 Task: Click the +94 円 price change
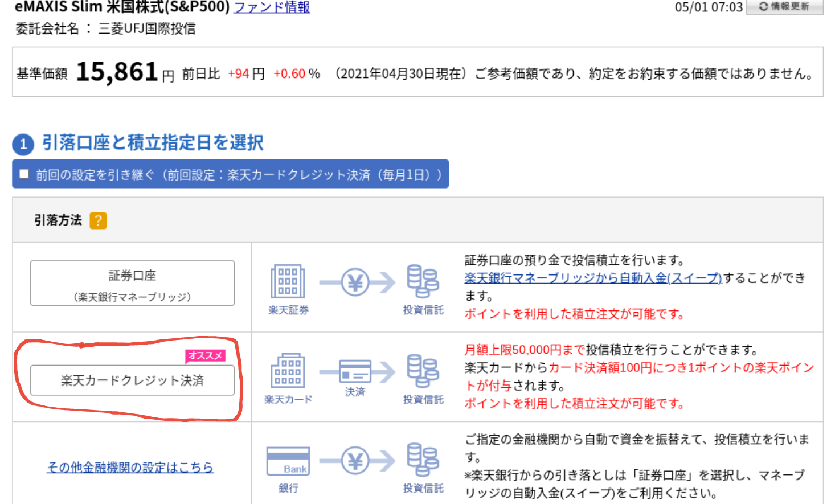(x=246, y=73)
